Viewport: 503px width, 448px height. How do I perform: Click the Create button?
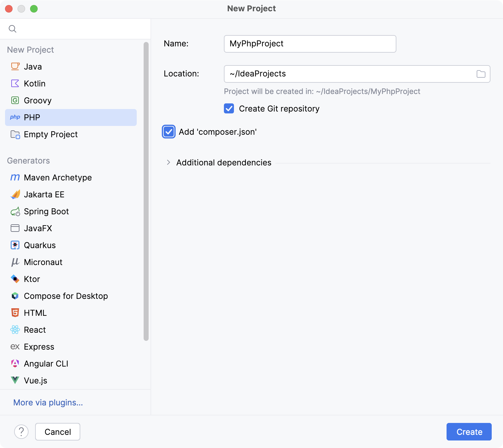click(469, 432)
